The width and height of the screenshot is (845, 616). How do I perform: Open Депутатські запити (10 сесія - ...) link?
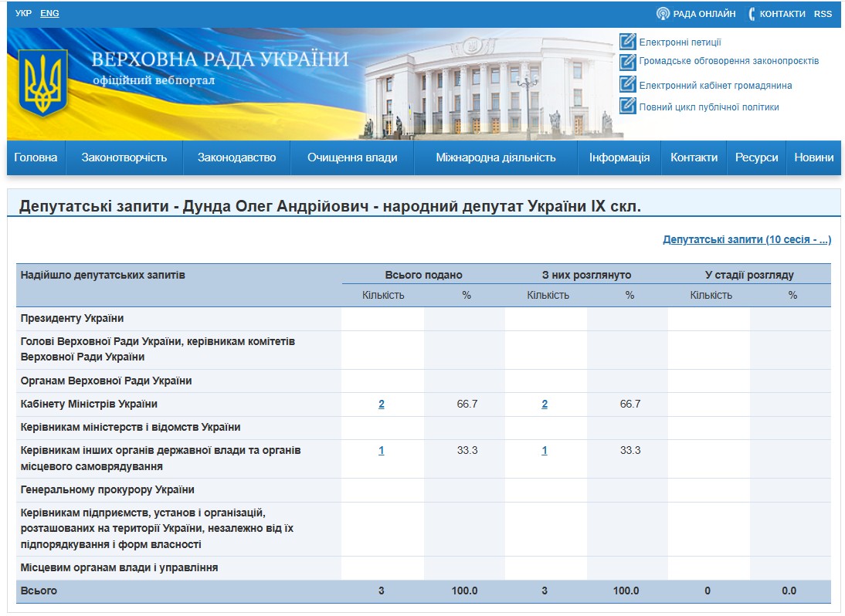click(747, 239)
